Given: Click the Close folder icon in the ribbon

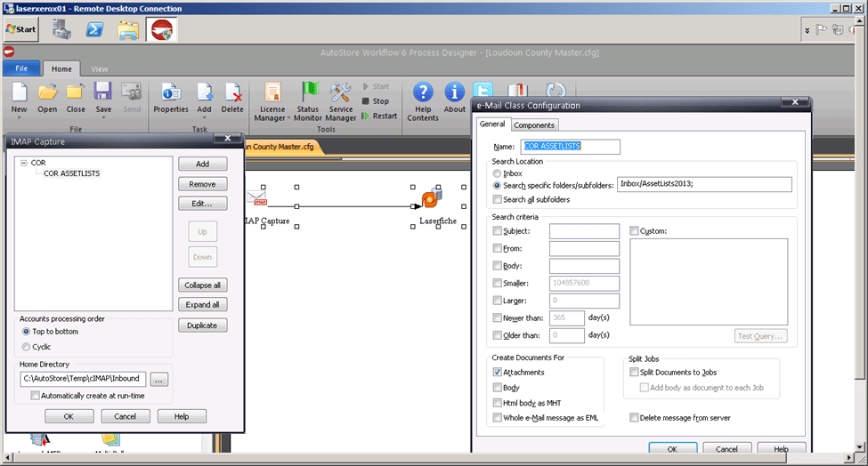Looking at the screenshot, I should (76, 92).
